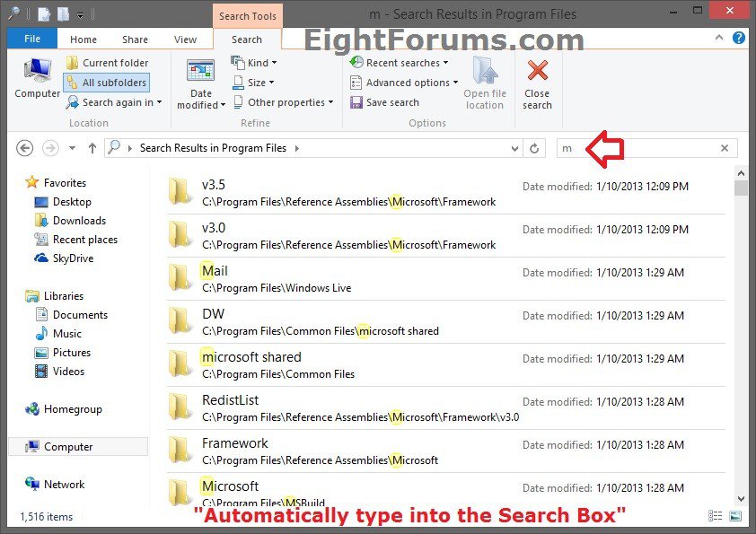The width and height of the screenshot is (756, 534).
Task: Clear the search box with X
Action: click(725, 148)
